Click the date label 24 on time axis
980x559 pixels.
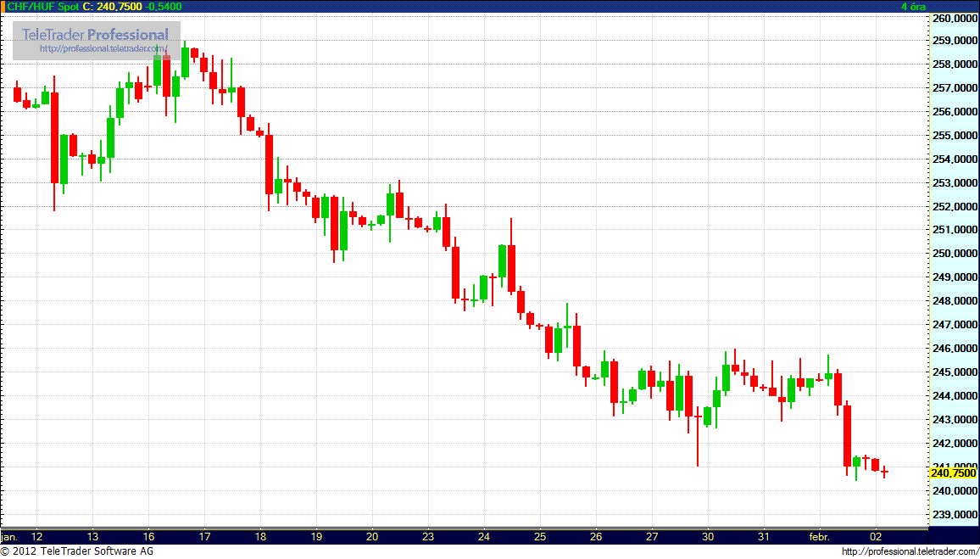pos(484,537)
